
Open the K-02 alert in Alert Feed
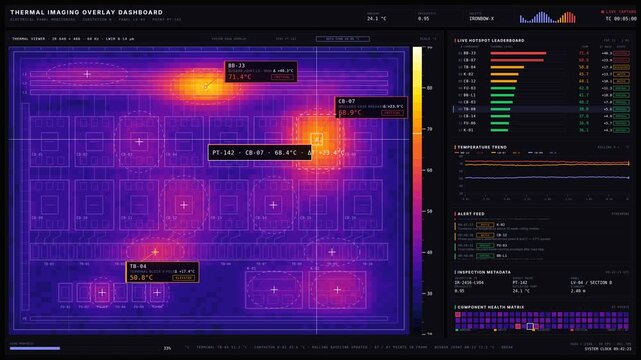(x=542, y=226)
